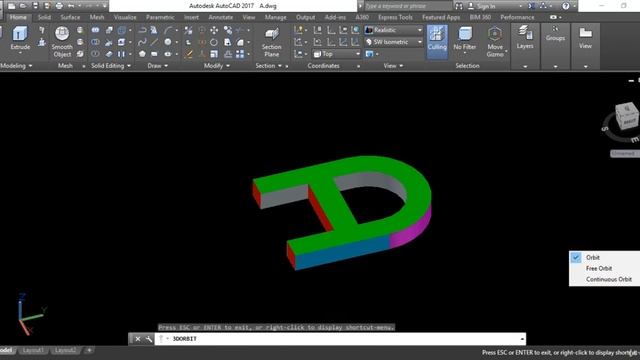
Task: Click the command line customize wrench icon
Action: (149, 339)
